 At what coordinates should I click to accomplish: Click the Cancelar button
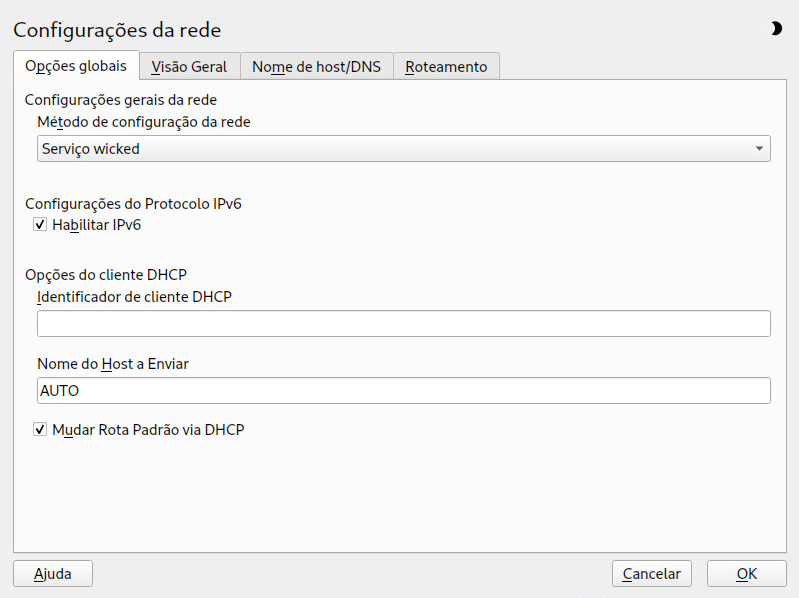click(x=652, y=574)
